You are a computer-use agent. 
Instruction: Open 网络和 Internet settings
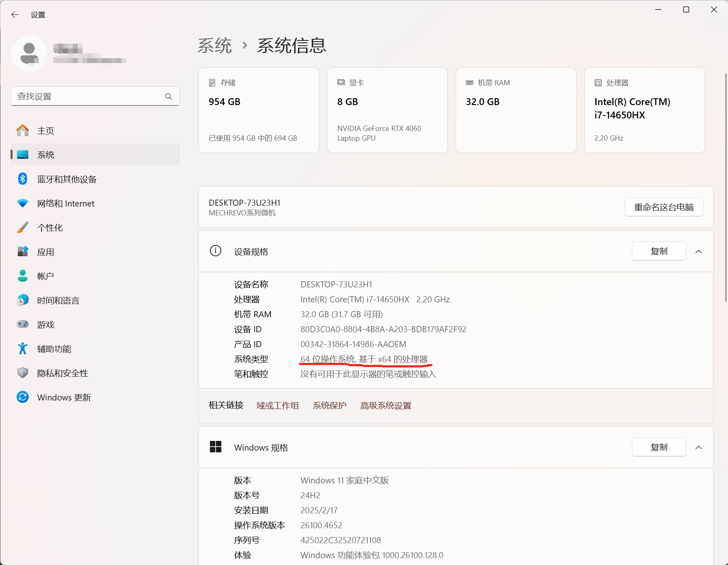[95, 203]
